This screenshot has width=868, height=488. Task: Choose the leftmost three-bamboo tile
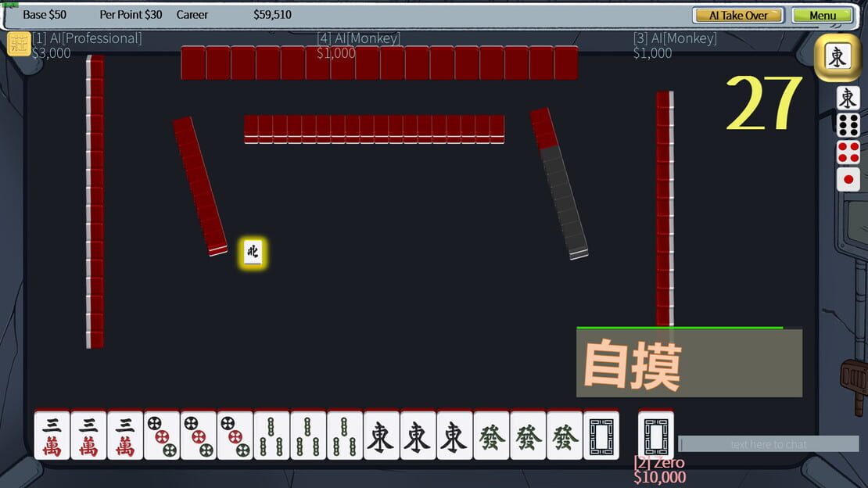coord(271,436)
